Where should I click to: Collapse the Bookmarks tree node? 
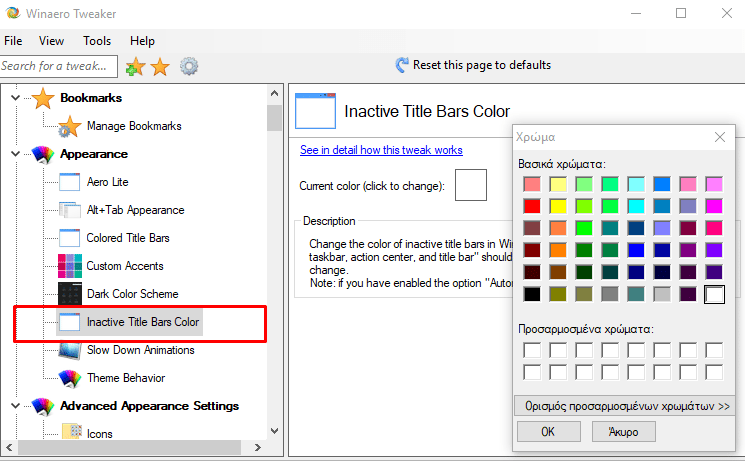15,98
